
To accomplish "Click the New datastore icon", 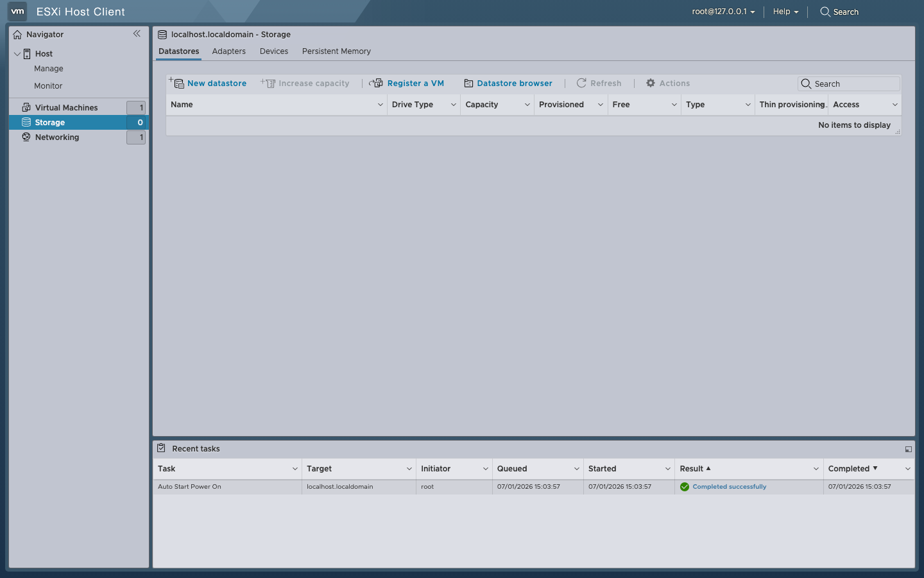I will pos(176,83).
